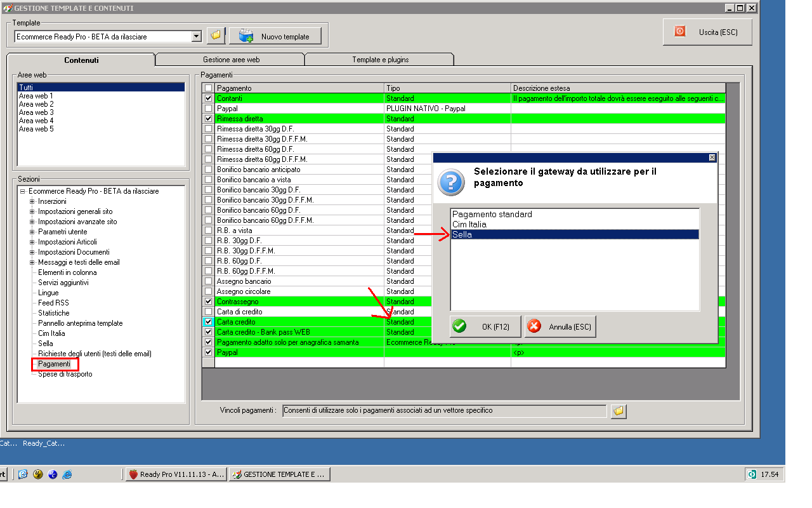The width and height of the screenshot is (812, 508).
Task: Open Servizi aggiuntivi in the Sezioni tree
Action: [x=63, y=283]
